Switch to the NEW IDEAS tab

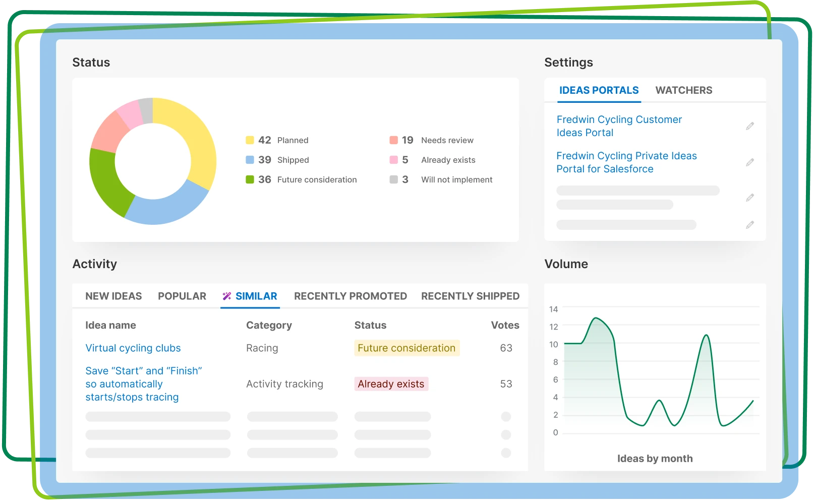(113, 296)
